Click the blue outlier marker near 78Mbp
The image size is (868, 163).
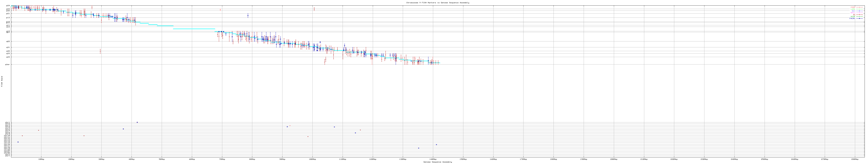click(248, 15)
